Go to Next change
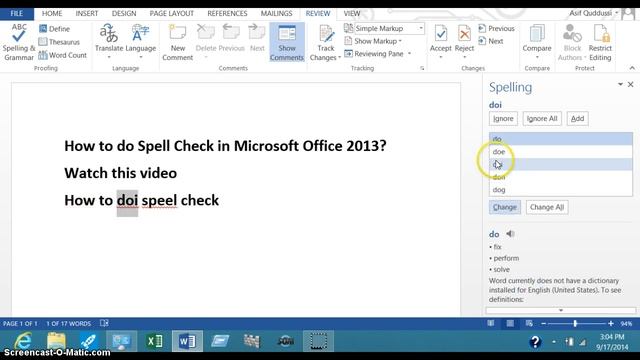The height and width of the screenshot is (360, 640). point(491,41)
